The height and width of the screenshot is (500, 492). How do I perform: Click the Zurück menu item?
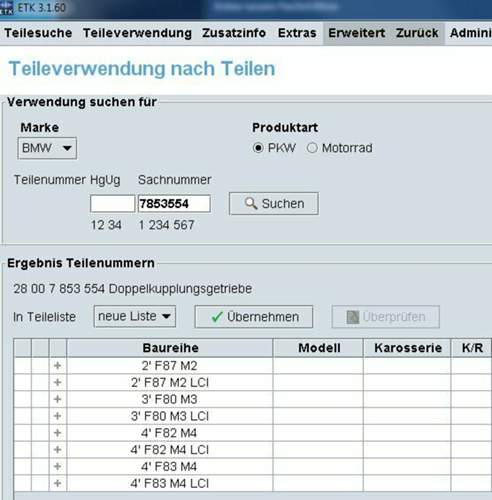point(417,33)
